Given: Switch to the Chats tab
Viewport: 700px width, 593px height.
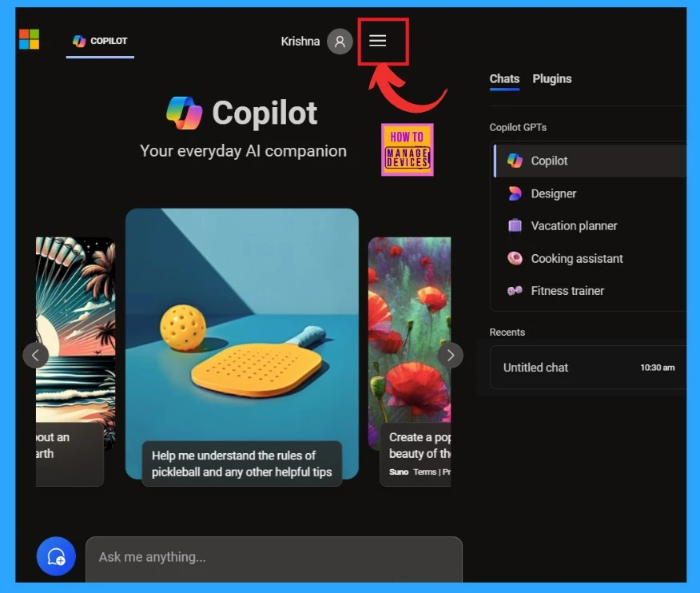Looking at the screenshot, I should [x=504, y=79].
